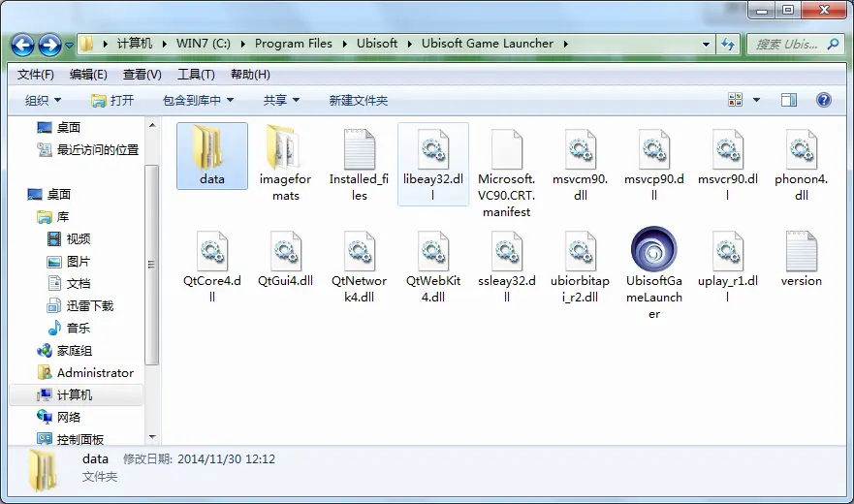854x504 pixels.
Task: Select the libeay32.dll file
Action: pos(433,163)
